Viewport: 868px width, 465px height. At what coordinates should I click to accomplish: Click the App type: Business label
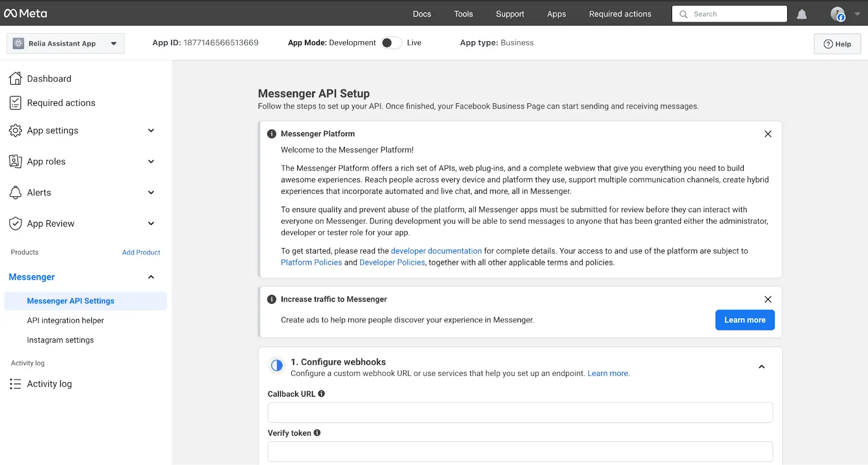click(x=497, y=43)
